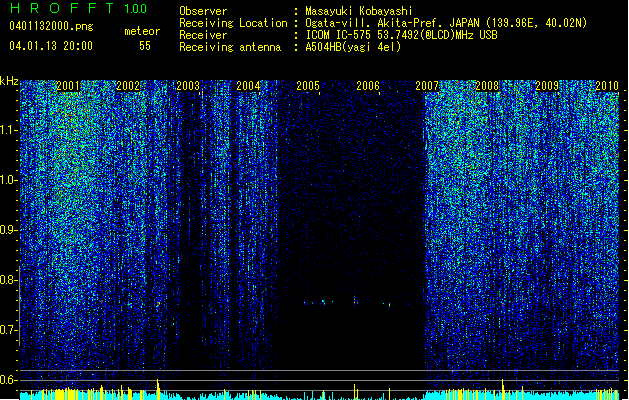
Task: Click the Receiving antenna label
Action: 230,47
